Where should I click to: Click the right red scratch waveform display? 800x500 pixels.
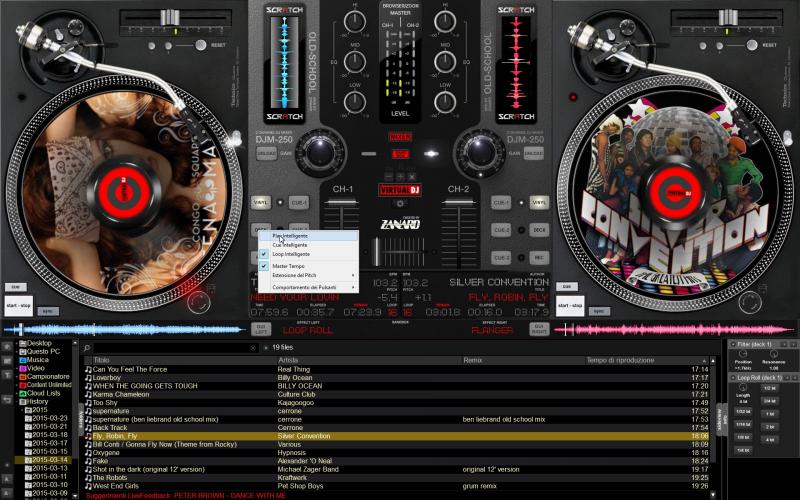[x=516, y=62]
